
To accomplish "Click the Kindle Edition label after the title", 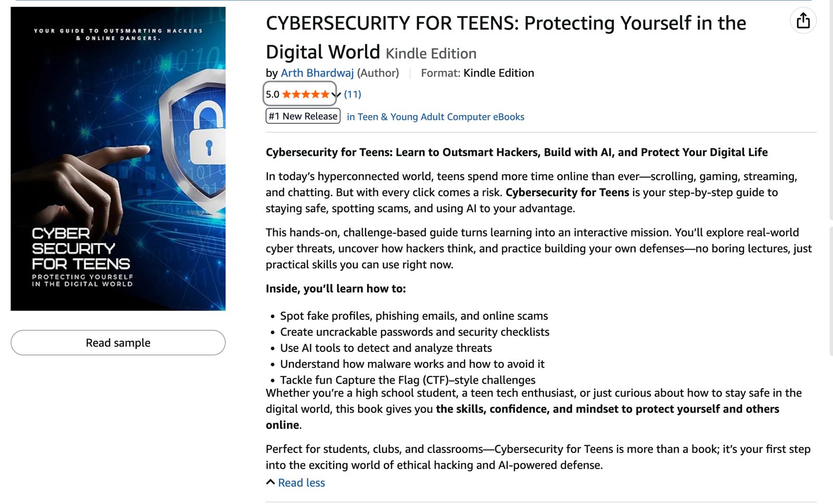I will click(x=431, y=54).
